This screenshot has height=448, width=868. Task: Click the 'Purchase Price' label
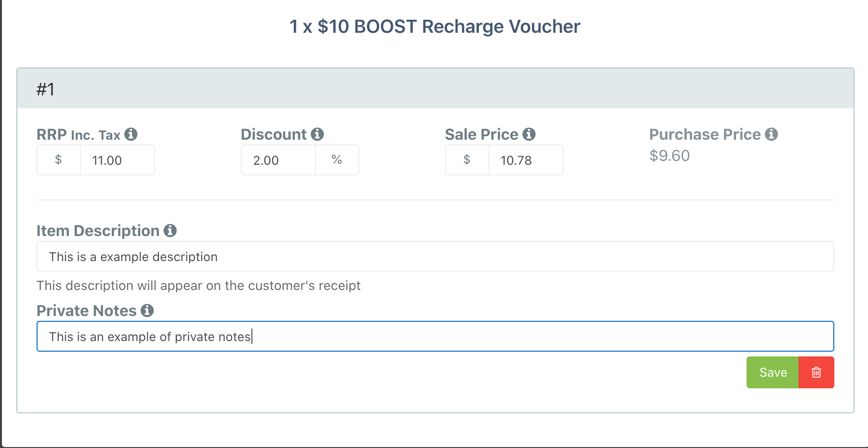pos(705,134)
